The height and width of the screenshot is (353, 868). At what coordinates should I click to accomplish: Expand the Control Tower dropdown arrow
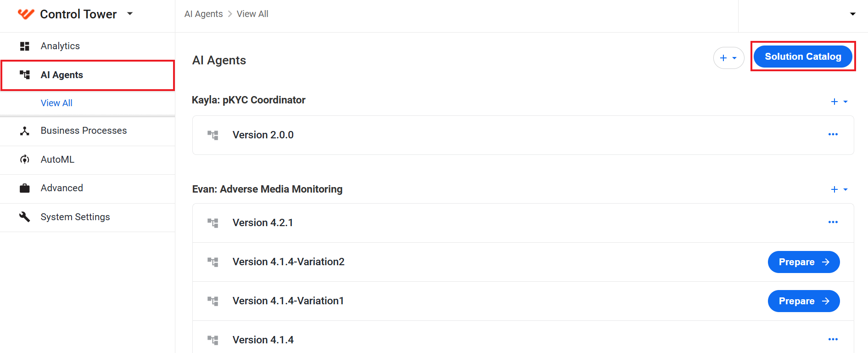click(x=130, y=14)
